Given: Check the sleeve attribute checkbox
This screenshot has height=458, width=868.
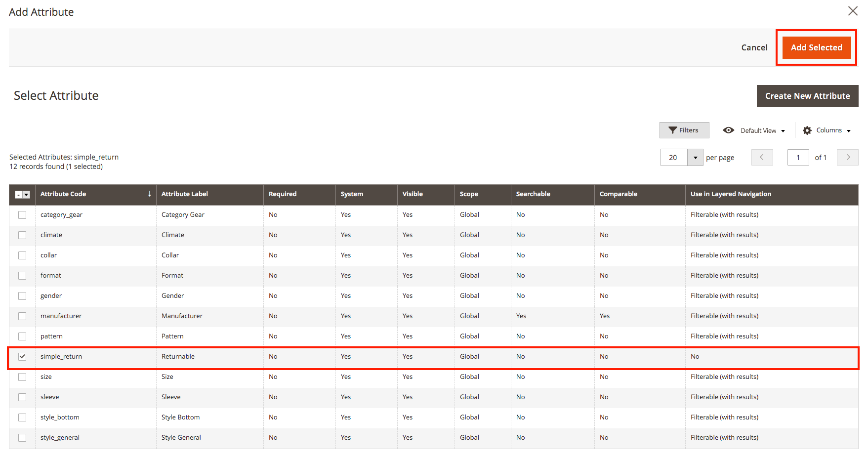Looking at the screenshot, I should click(22, 397).
